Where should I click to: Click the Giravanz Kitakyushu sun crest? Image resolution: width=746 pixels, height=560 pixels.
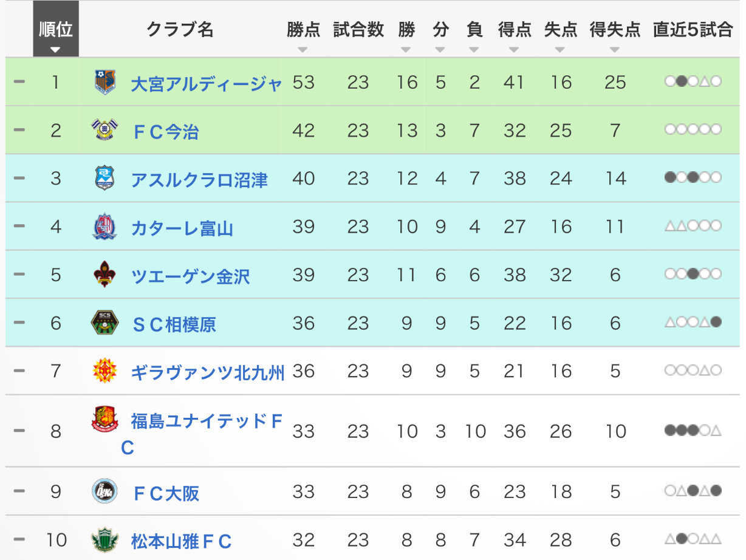pos(105,370)
